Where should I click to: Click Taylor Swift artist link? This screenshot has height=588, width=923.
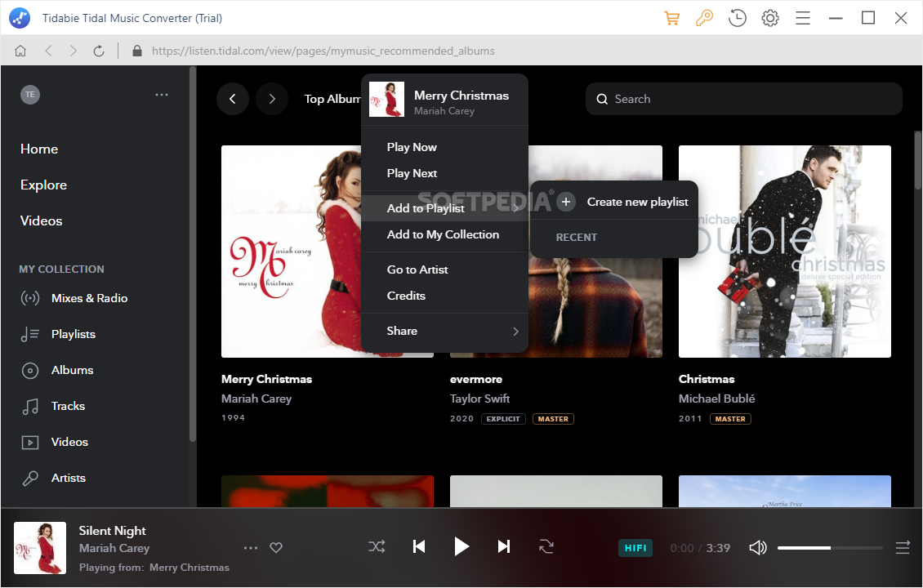tap(479, 399)
